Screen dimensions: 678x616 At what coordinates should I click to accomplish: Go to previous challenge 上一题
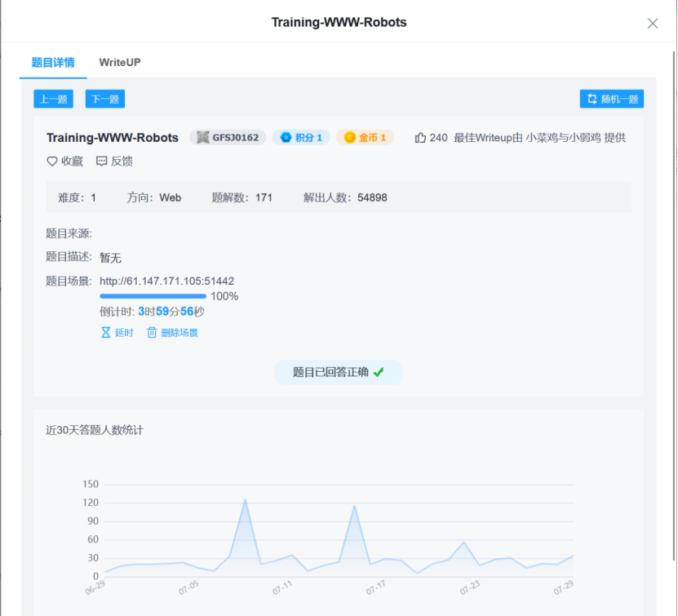(x=54, y=99)
